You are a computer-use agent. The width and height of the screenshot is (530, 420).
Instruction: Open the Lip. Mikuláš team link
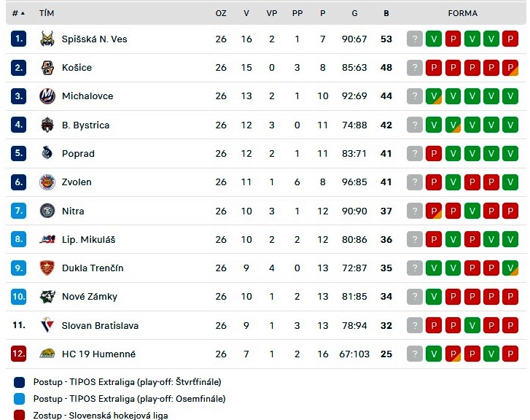pyautogui.click(x=88, y=239)
